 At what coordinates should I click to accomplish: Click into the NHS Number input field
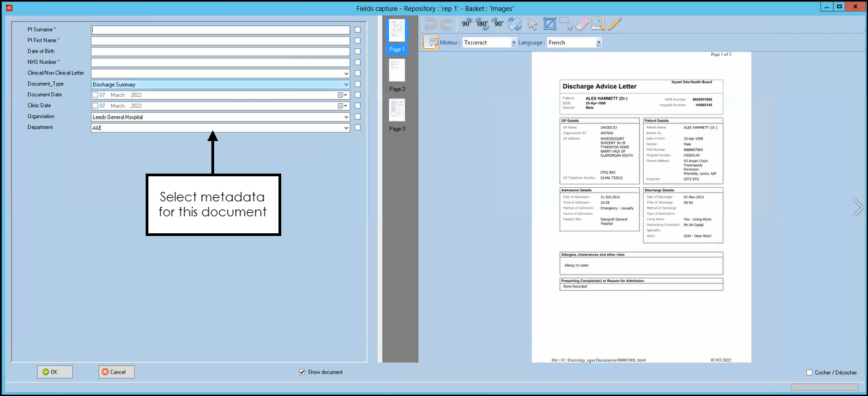click(x=220, y=62)
